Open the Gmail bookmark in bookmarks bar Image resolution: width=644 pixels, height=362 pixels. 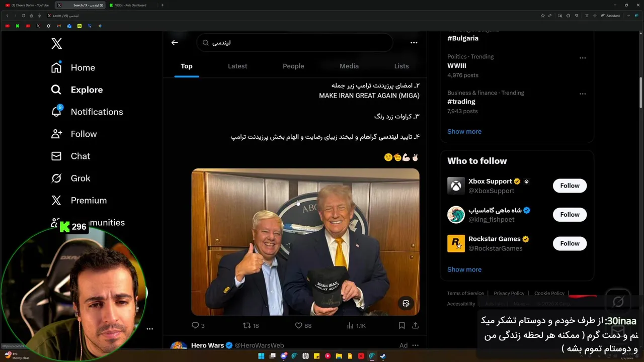click(59, 26)
